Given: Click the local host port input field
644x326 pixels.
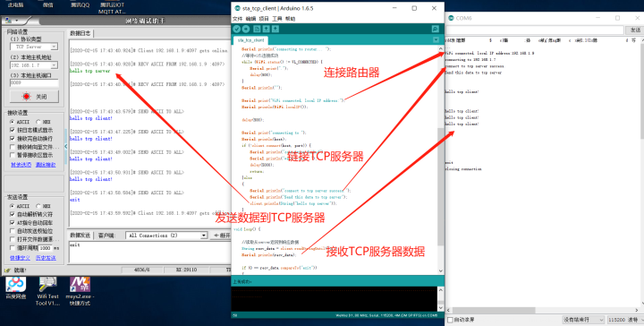Looking at the screenshot, I should coord(34,82).
